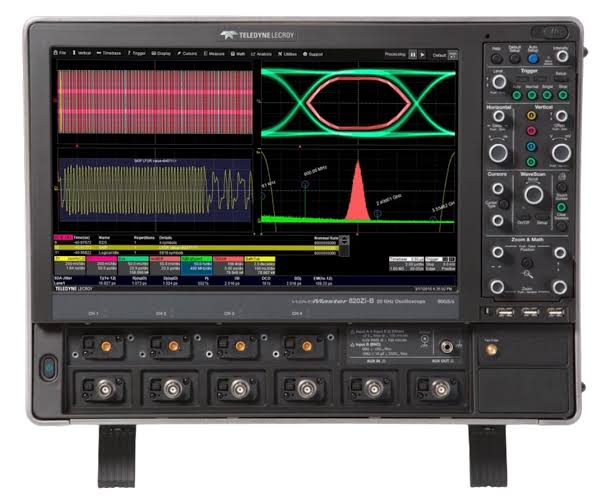Toggle yellow channel 1 button
Screen dimensions: 611x502
tap(531, 115)
